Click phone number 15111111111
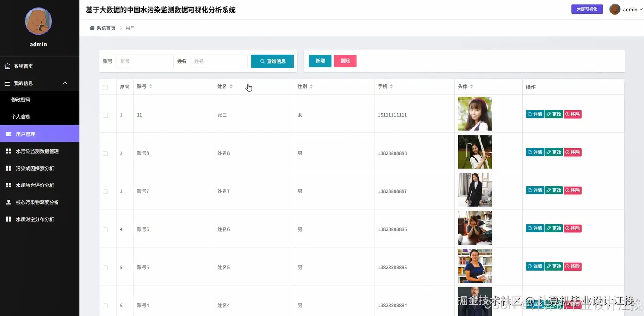The height and width of the screenshot is (316, 644). click(x=392, y=115)
